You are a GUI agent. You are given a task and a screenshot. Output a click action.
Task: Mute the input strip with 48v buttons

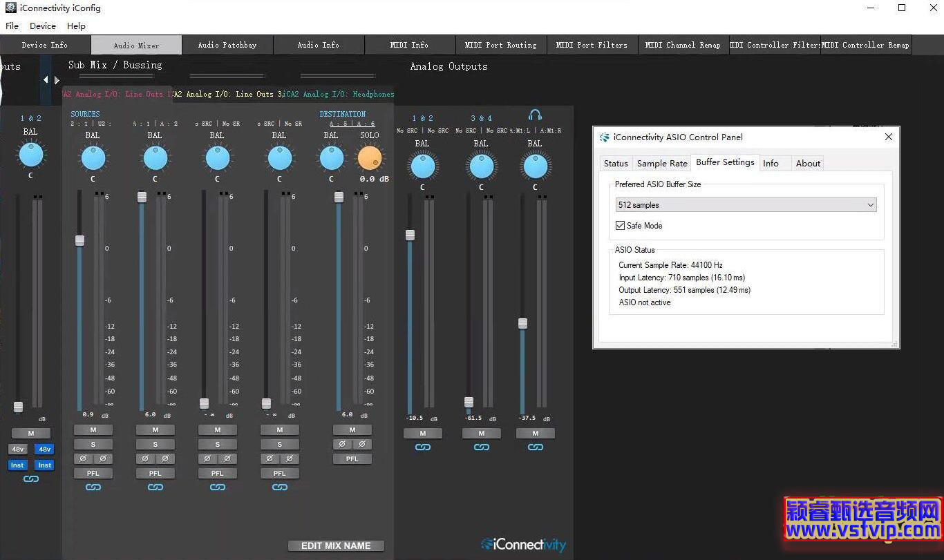[31, 434]
